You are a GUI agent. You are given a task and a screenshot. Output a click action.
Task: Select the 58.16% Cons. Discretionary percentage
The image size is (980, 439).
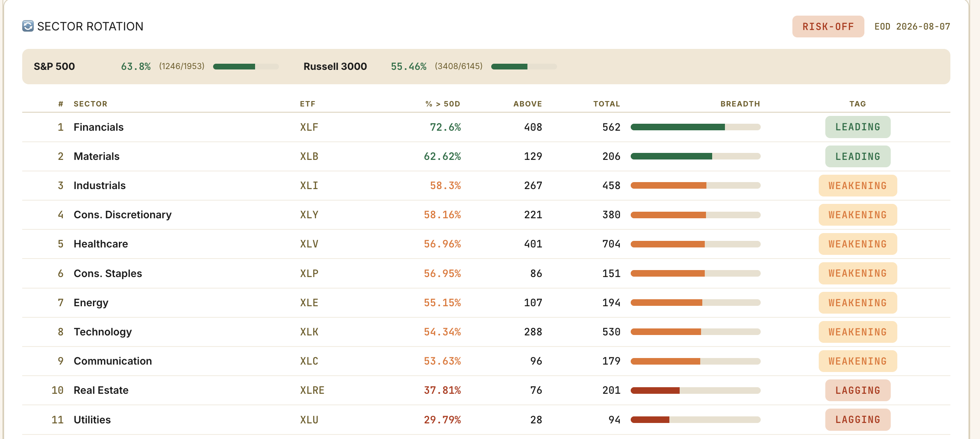[443, 215]
